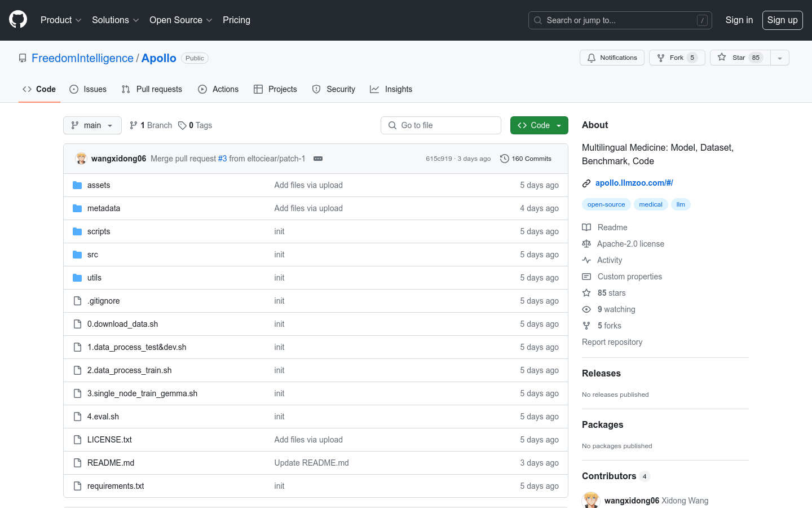The image size is (812, 508).
Task: Click the README.md file icon
Action: click(78, 463)
